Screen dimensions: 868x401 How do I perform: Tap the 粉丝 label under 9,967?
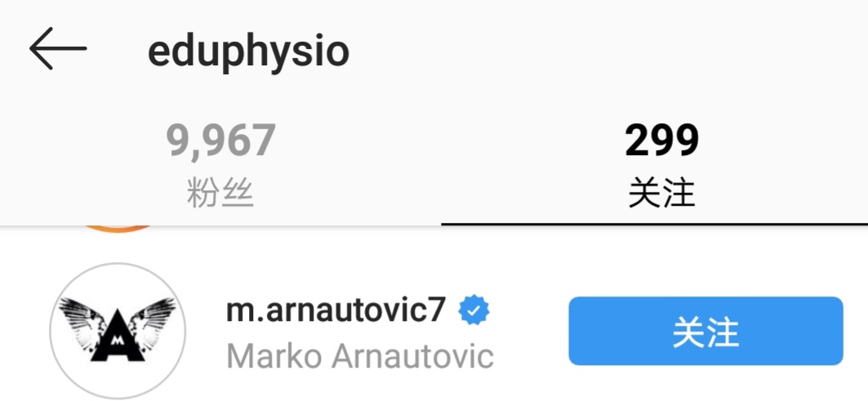[220, 194]
